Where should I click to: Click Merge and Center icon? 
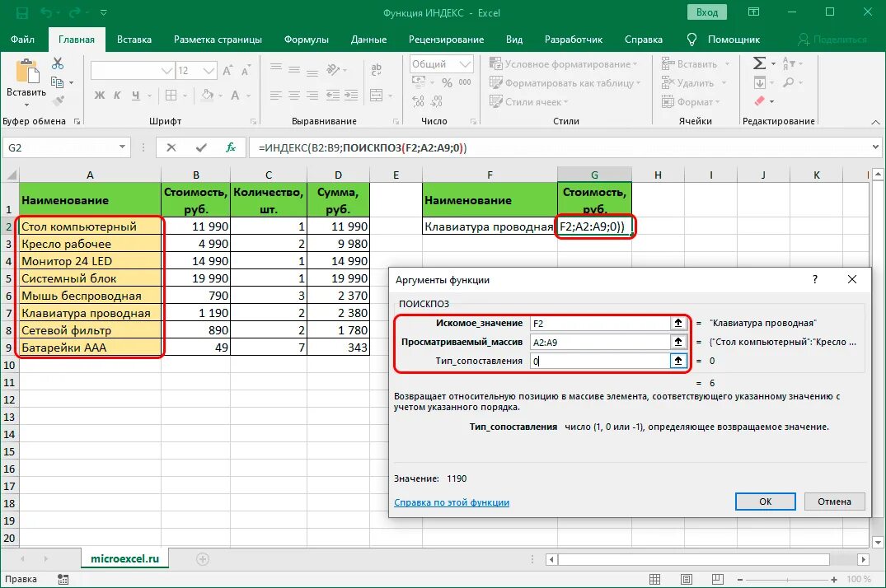(377, 96)
